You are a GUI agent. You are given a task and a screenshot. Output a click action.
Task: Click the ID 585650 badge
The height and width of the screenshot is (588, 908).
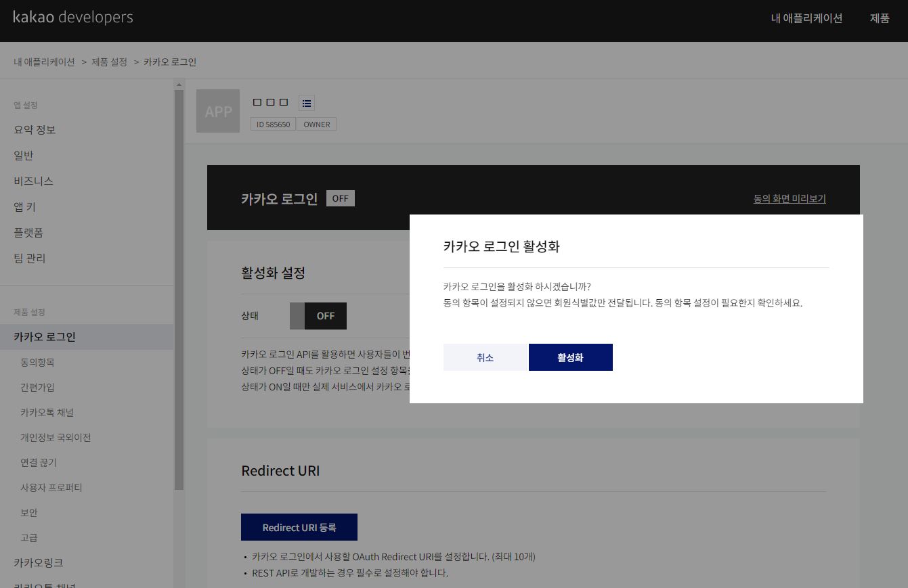[273, 124]
